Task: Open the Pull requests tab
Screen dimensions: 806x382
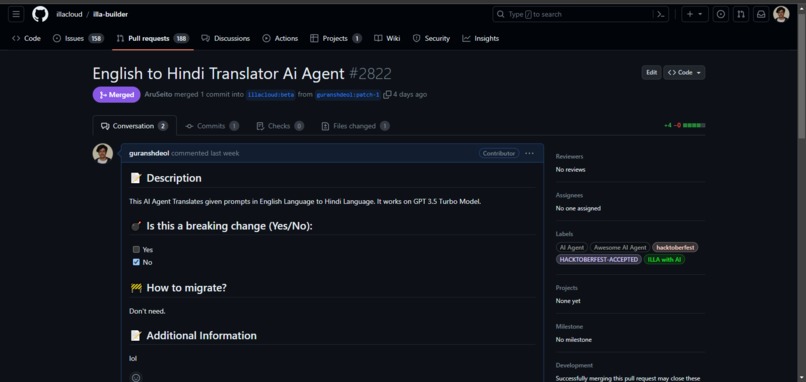Action: (153, 39)
